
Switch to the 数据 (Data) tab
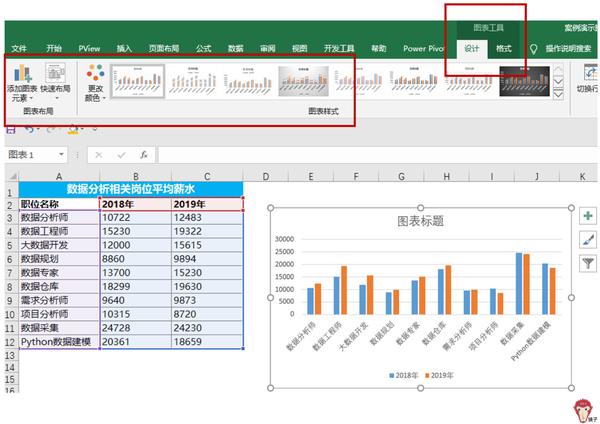tap(236, 49)
